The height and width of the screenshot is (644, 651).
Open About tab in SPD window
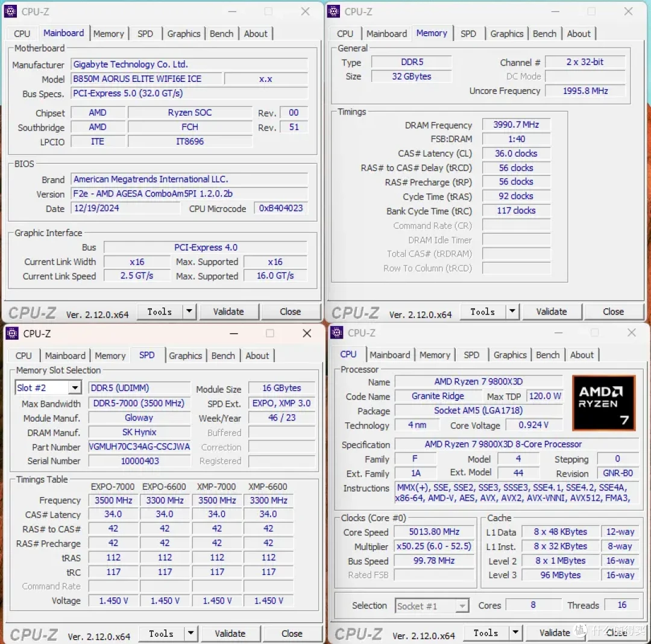coord(257,355)
